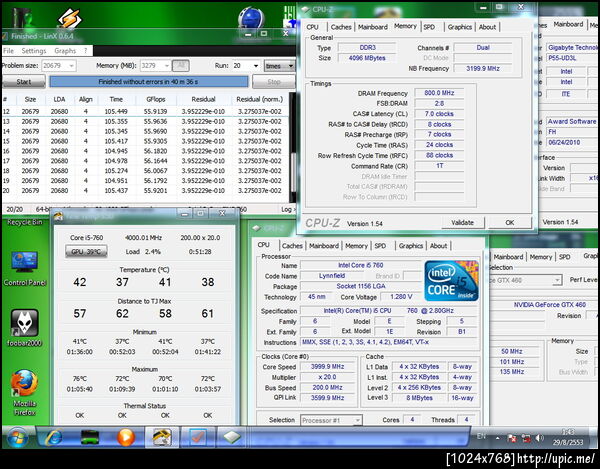
Task: Launch Mozilla Firefox from the desktop
Action: click(x=24, y=392)
